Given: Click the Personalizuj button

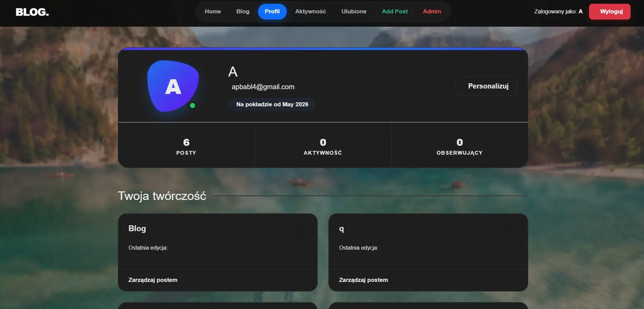Looking at the screenshot, I should tap(487, 86).
